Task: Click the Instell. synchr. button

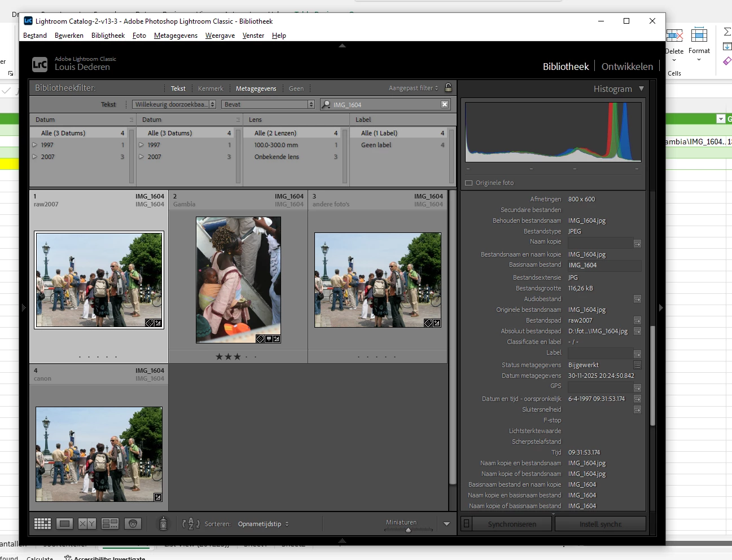Action: (x=600, y=524)
